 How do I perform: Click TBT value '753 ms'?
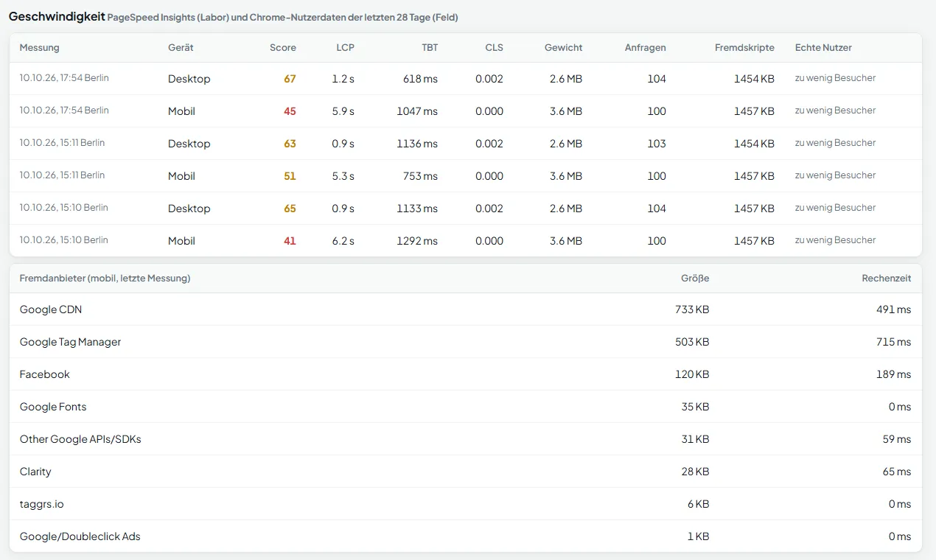[x=420, y=176]
